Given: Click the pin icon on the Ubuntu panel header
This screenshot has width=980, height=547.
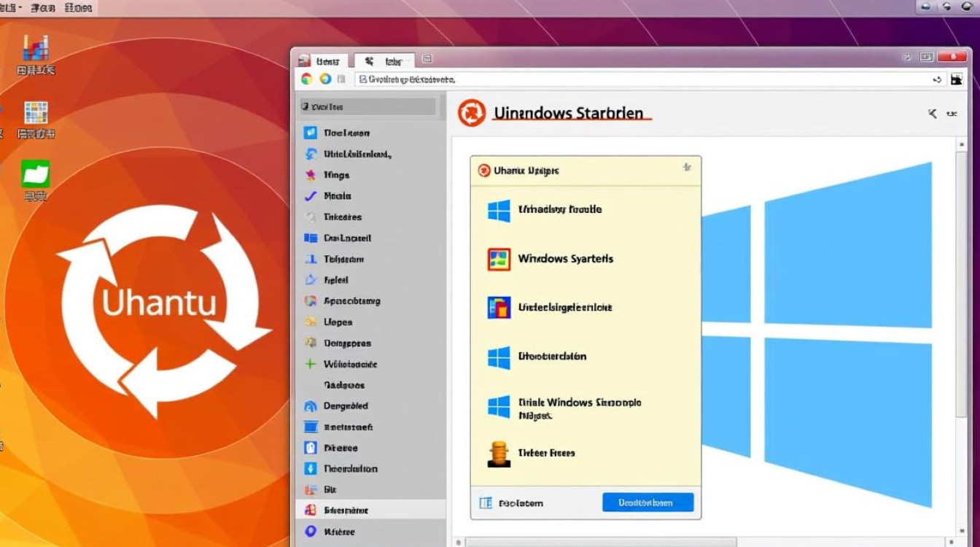Looking at the screenshot, I should click(686, 166).
